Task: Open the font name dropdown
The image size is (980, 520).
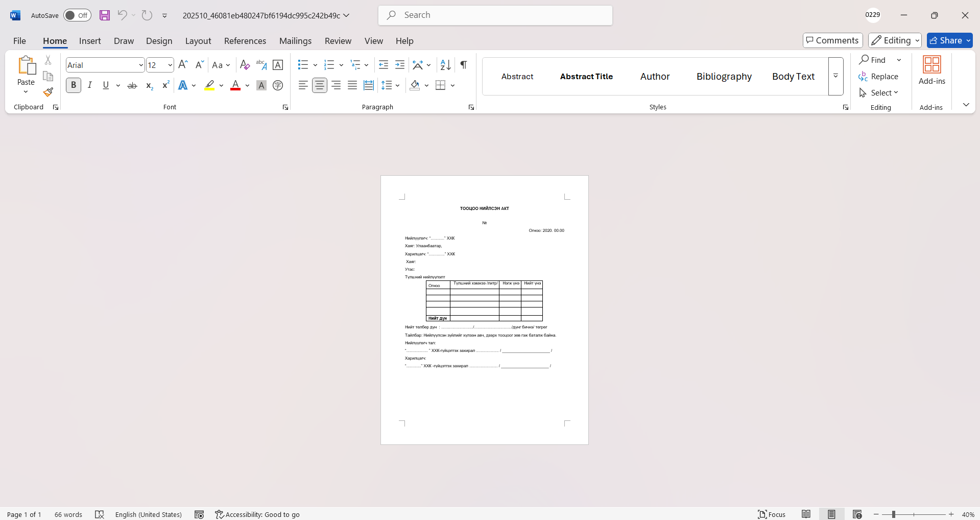Action: pyautogui.click(x=141, y=65)
